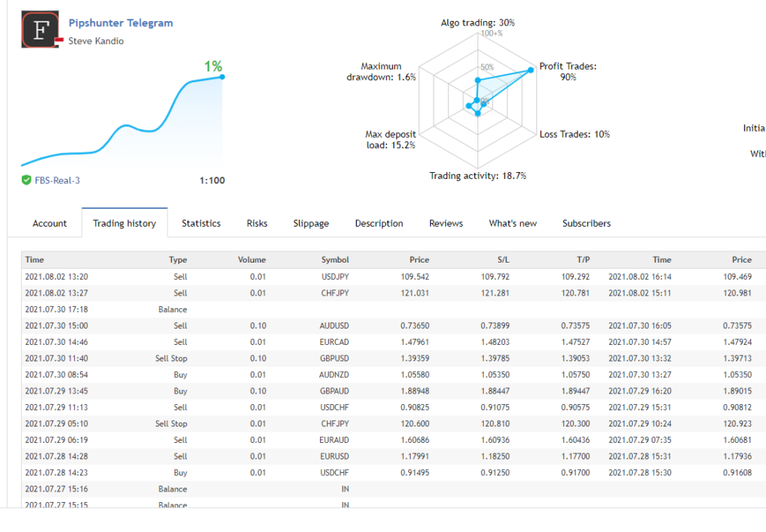
Task: Click the Type column header
Action: coord(178,260)
